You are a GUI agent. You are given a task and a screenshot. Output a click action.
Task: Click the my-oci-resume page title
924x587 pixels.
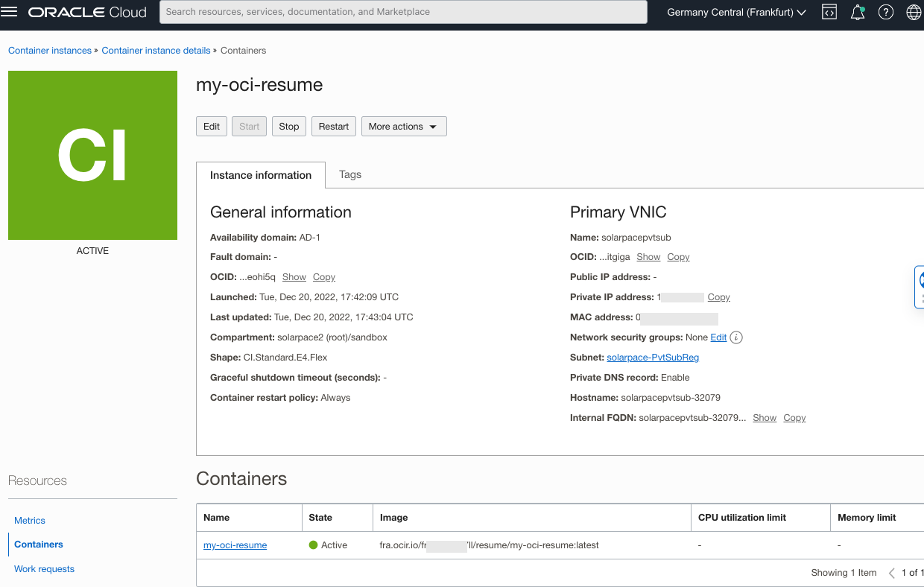[259, 85]
